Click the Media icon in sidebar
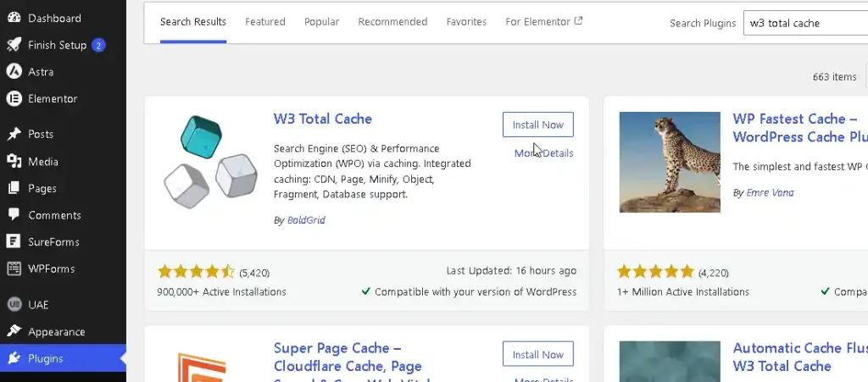Screen dimensions: 868x382 tap(14, 161)
